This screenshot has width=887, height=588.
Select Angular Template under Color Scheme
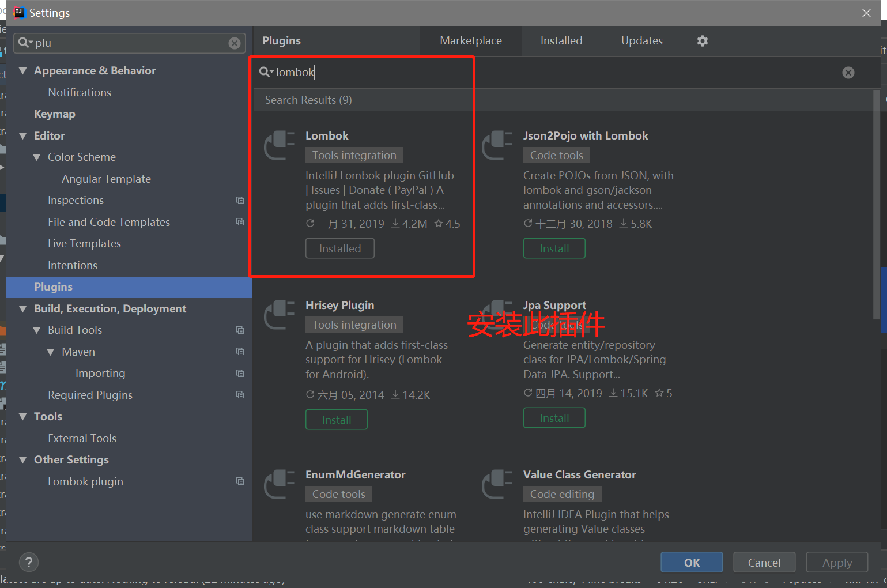click(106, 179)
